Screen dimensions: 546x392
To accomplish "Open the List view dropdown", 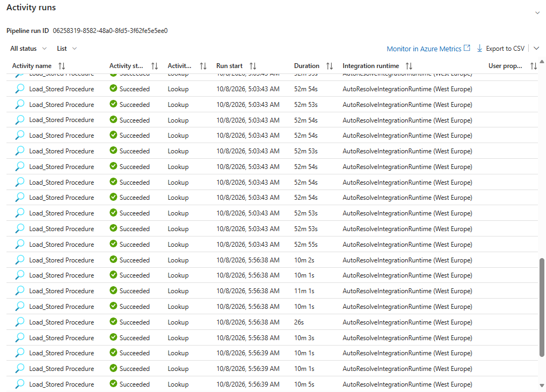I will (x=66, y=49).
